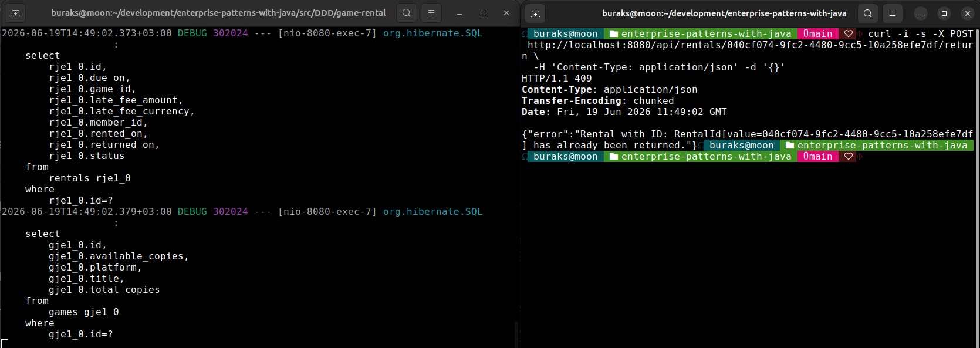
Task: Close the left game-rental terminal window
Action: [506, 13]
